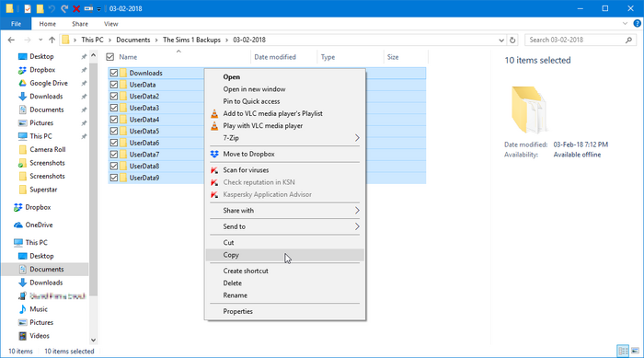Open the OneDrive cloud icon in sidebar
Screen dimensions: 644x358
tap(18, 225)
